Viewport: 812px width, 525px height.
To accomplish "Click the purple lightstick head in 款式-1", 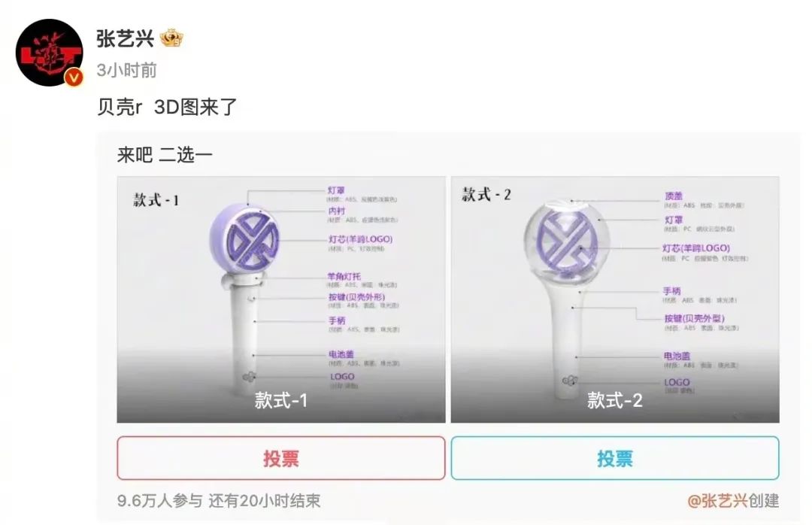I will click(245, 238).
